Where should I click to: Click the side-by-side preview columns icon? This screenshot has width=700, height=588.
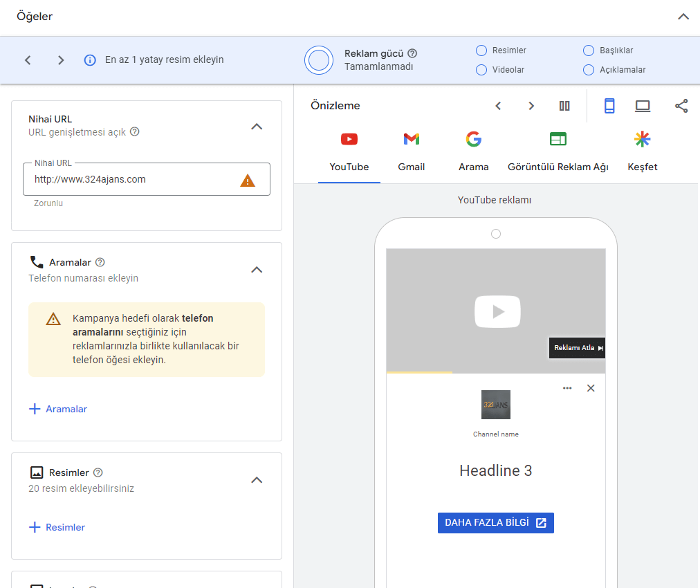[564, 106]
